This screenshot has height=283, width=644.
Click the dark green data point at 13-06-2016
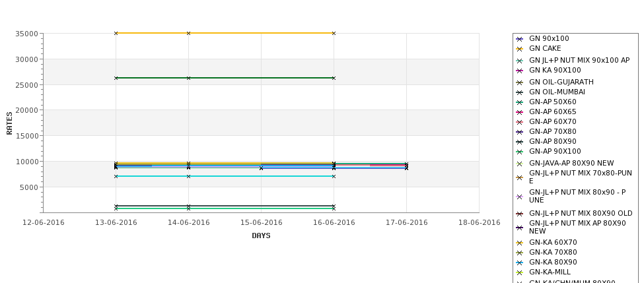pyautogui.click(x=116, y=78)
